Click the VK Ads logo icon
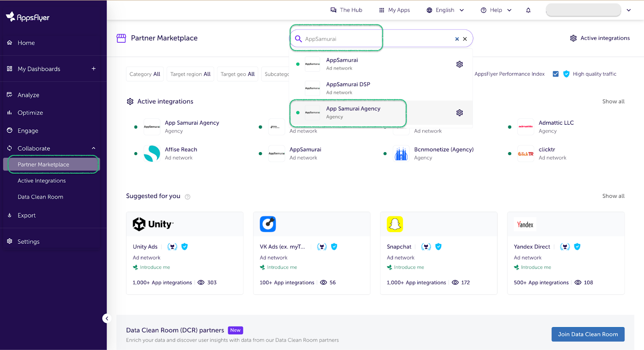 click(x=268, y=224)
